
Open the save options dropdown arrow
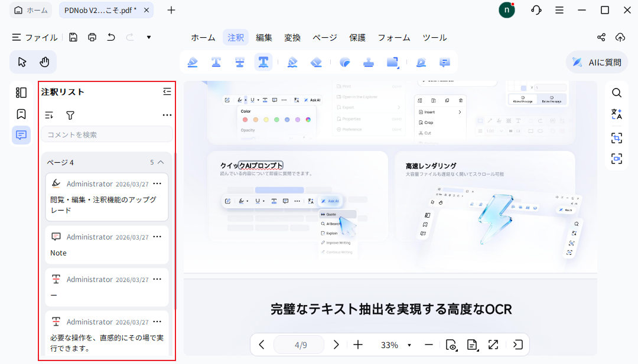[148, 37]
